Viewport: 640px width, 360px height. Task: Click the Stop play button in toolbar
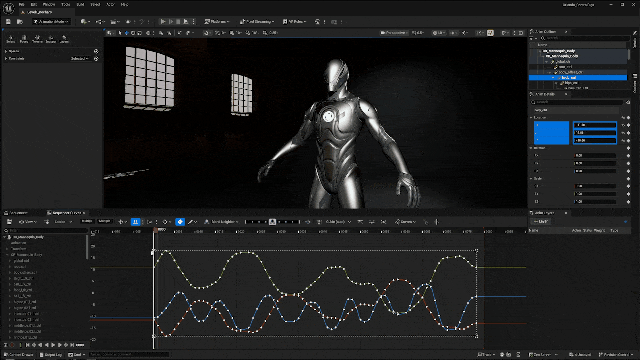178,22
